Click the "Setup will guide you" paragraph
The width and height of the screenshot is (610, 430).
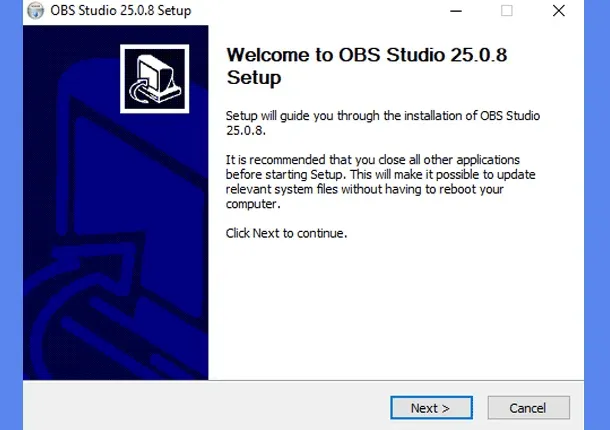click(382, 122)
